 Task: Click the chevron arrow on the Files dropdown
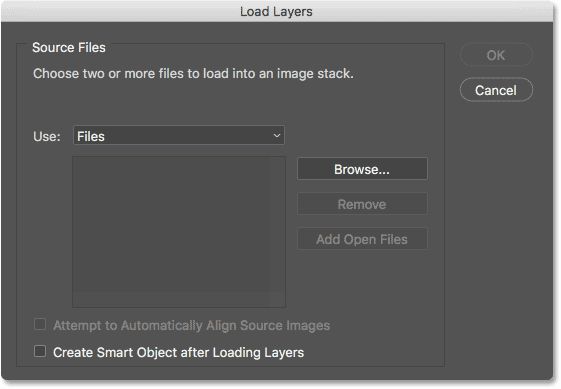pyautogui.click(x=277, y=136)
